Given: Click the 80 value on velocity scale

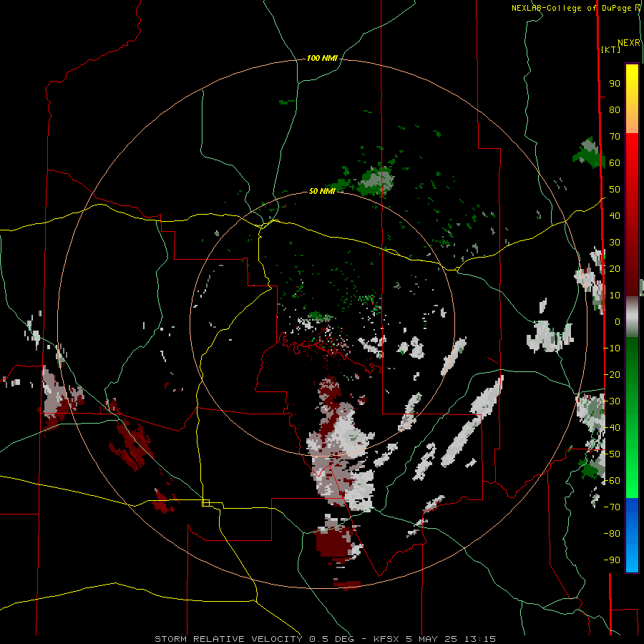Looking at the screenshot, I should click(x=615, y=110).
